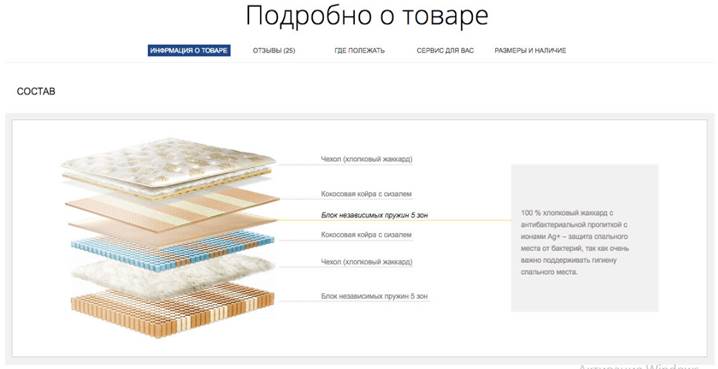
Task: Click the quilted white cover layer image
Action: [169, 167]
